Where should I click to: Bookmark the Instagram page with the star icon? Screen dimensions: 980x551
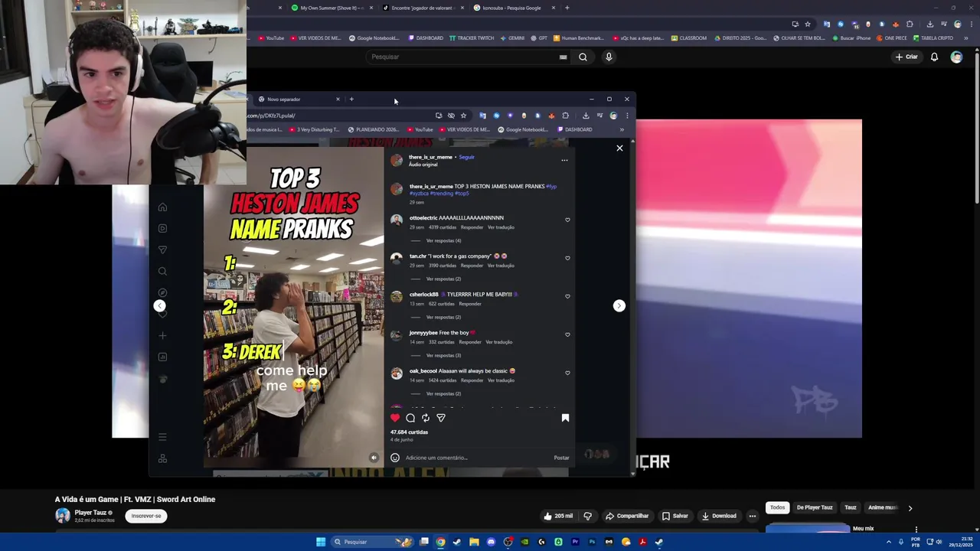point(463,116)
